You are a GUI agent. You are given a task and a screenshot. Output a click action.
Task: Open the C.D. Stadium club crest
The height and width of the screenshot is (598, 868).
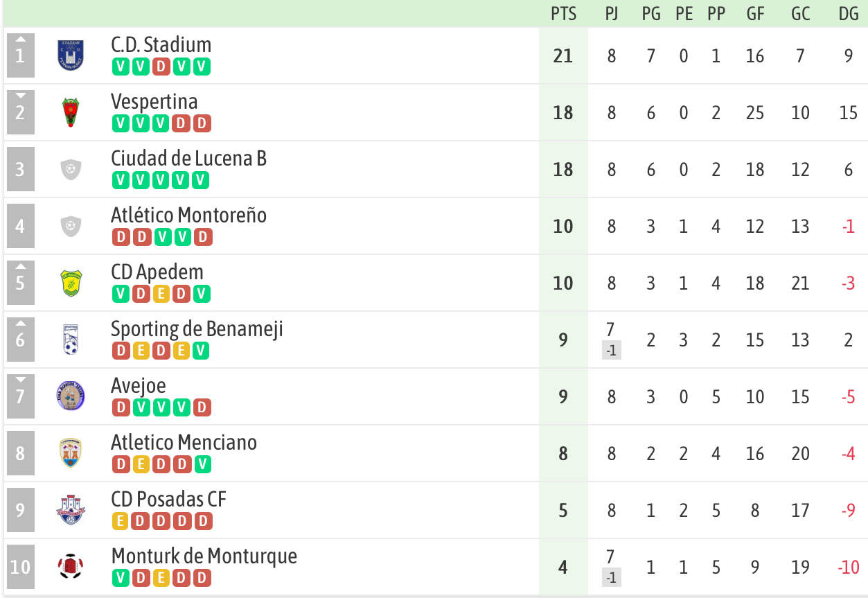[x=71, y=55]
